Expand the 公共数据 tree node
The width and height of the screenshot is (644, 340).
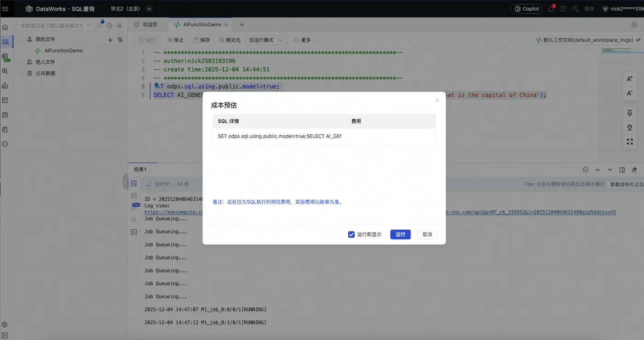click(x=21, y=73)
